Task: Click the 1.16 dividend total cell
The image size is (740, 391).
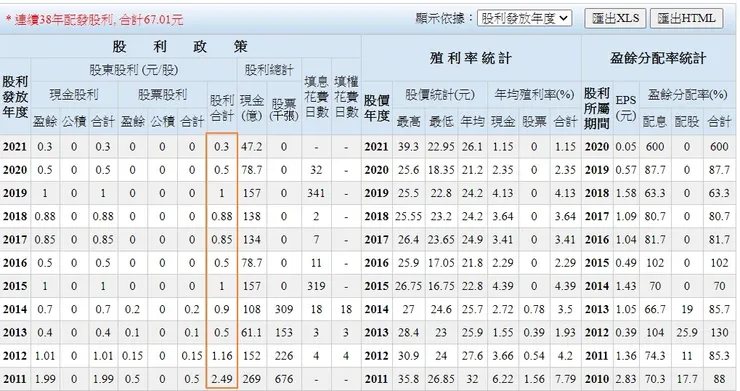Action: coord(222,356)
